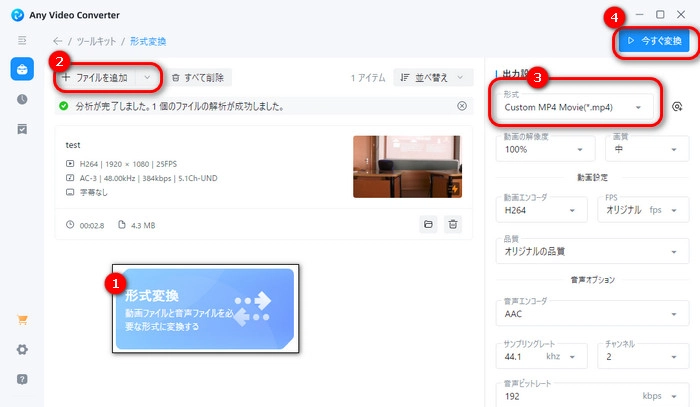Open the 並べ替え sort dropdown
700x407 pixels.
432,78
